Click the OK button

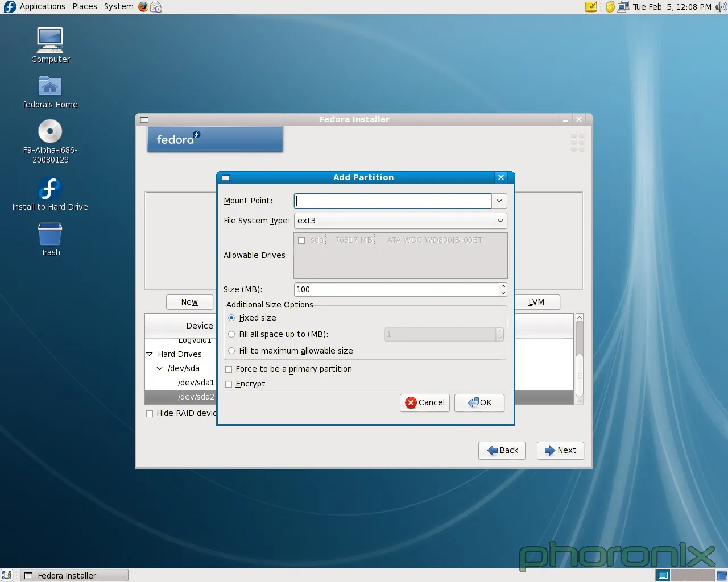coord(479,402)
